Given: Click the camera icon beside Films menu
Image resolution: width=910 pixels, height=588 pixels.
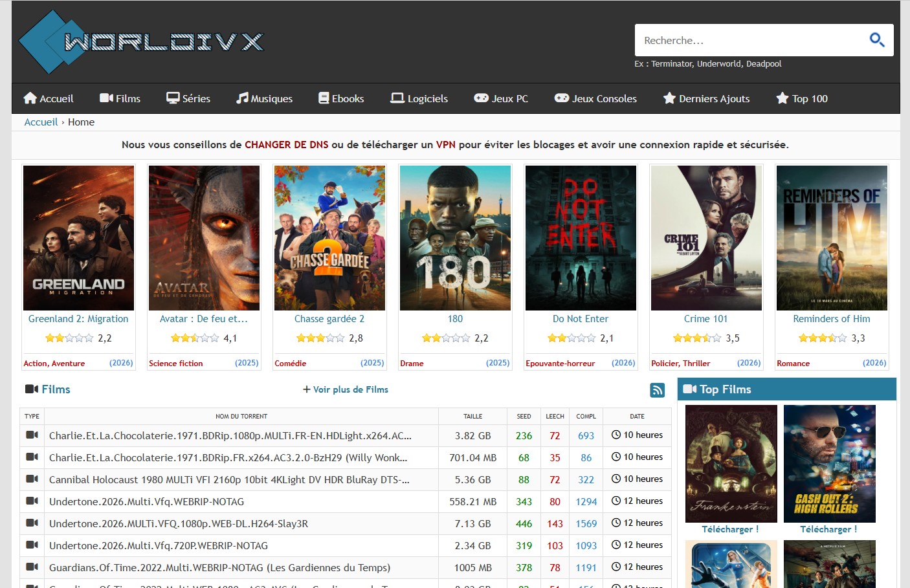Looking at the screenshot, I should click(x=106, y=98).
